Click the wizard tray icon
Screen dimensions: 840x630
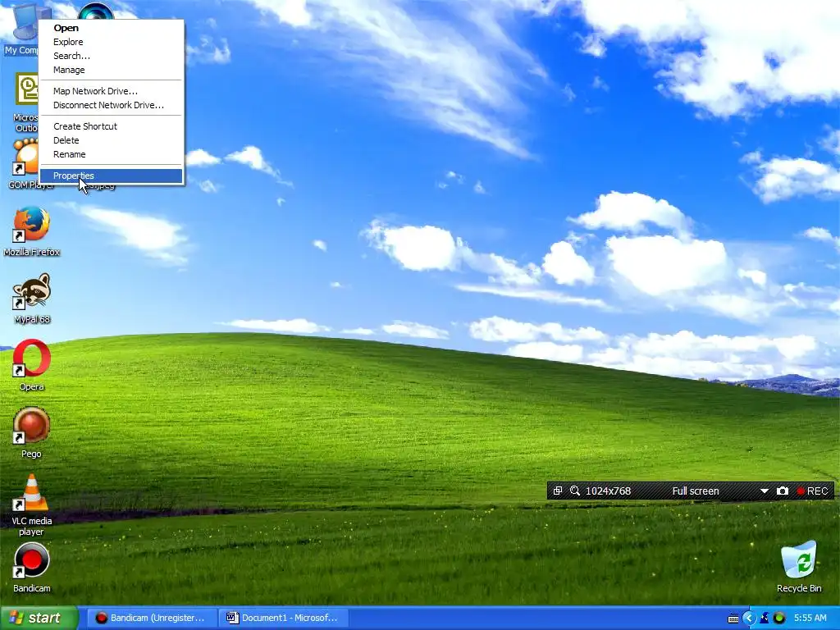(x=765, y=619)
